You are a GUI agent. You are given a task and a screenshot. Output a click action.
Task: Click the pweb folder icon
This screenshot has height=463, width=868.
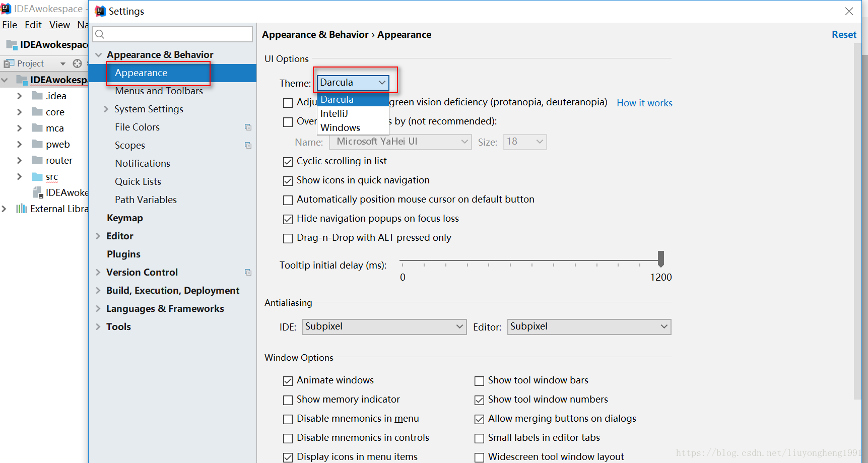click(37, 144)
